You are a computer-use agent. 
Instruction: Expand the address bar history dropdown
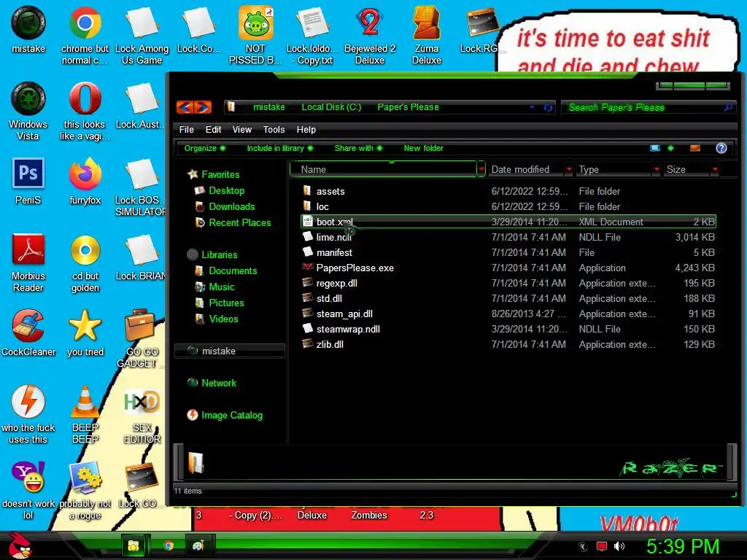pyautogui.click(x=532, y=107)
